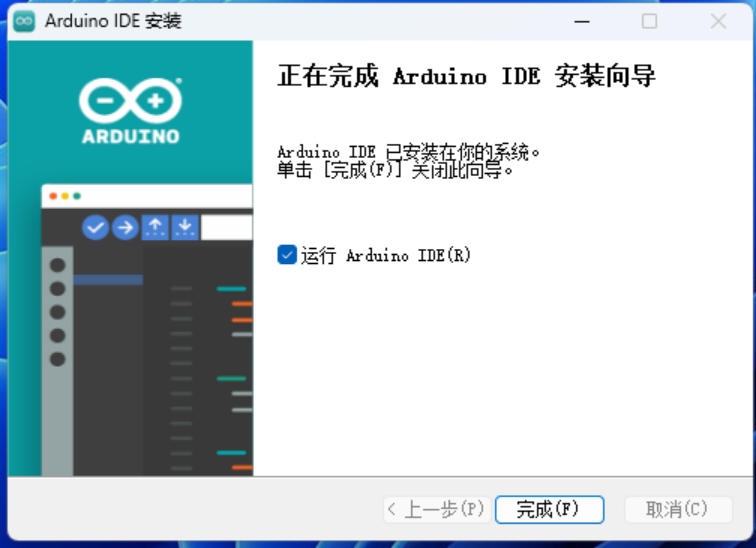The height and width of the screenshot is (548, 756).
Task: Click the greyed-out maximize button
Action: pos(649,21)
